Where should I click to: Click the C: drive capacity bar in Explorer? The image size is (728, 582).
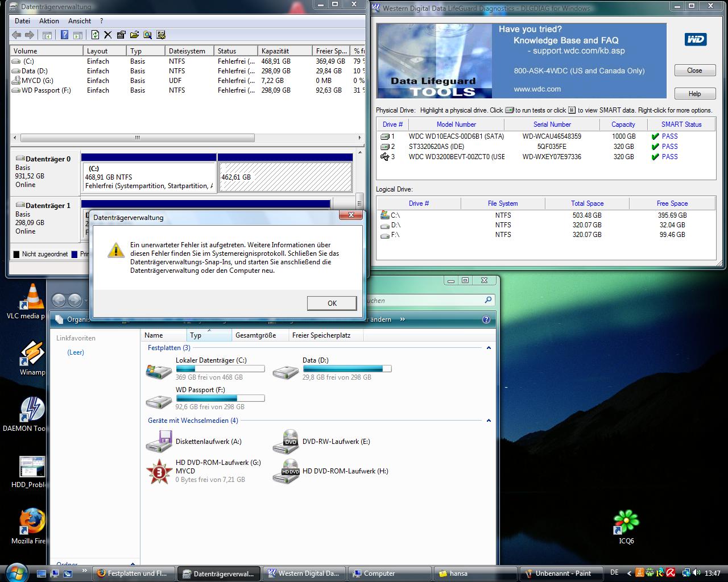221,369
